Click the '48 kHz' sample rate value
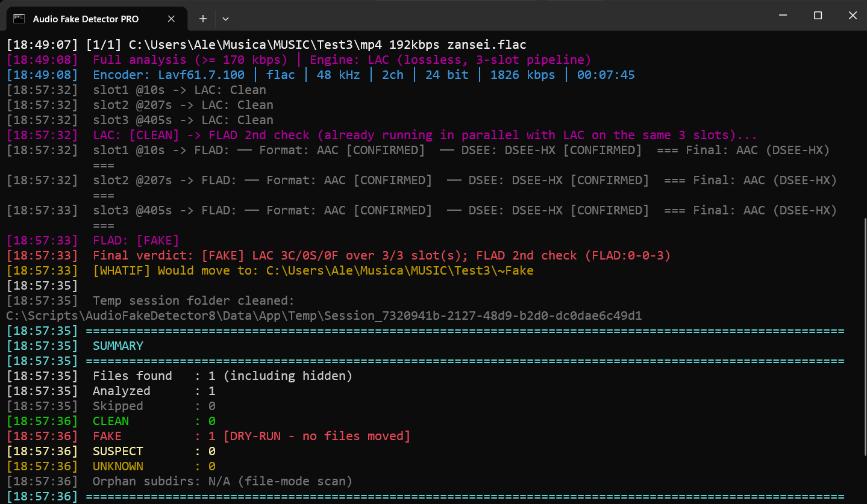Image resolution: width=867 pixels, height=504 pixels. tap(339, 75)
